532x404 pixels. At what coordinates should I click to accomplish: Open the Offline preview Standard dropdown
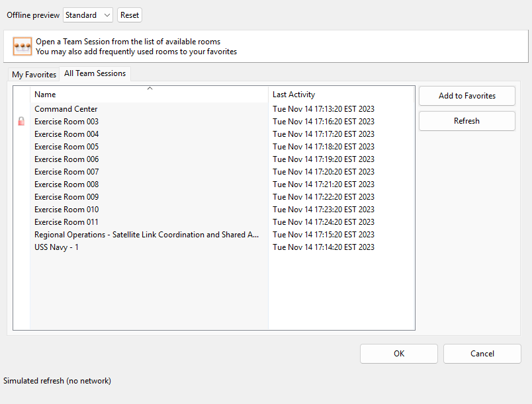88,15
